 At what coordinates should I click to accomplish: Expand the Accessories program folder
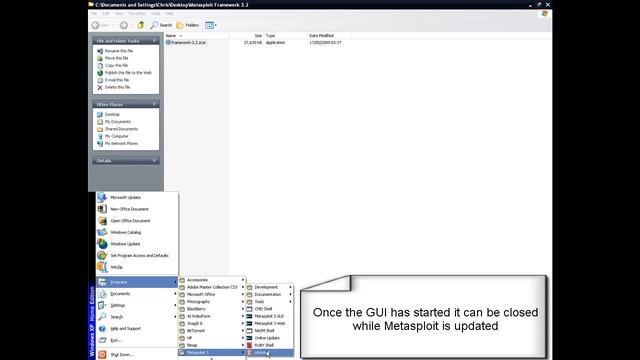[x=212, y=280]
